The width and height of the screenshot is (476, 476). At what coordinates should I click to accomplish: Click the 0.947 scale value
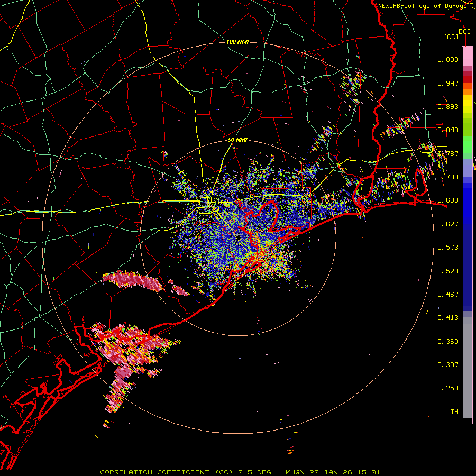(x=448, y=83)
